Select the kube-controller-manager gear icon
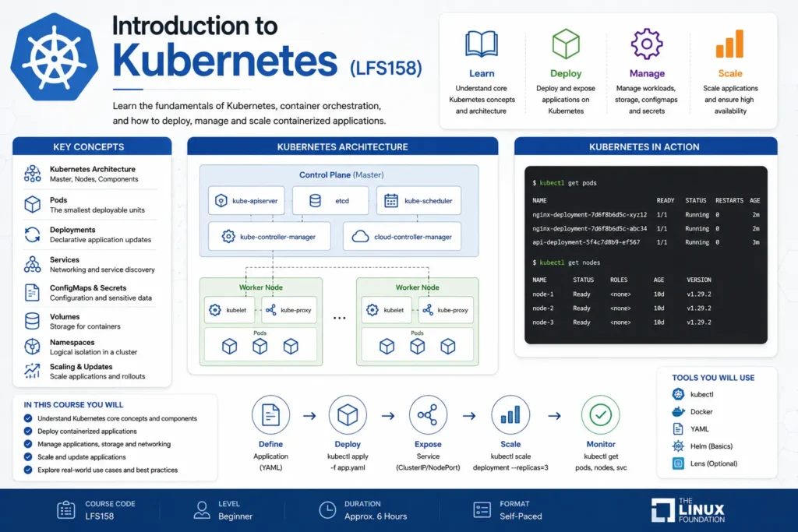The width and height of the screenshot is (798, 532). (228, 237)
